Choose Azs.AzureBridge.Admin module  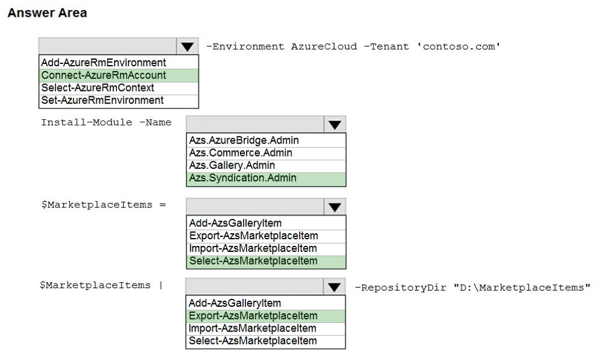pyautogui.click(x=267, y=140)
